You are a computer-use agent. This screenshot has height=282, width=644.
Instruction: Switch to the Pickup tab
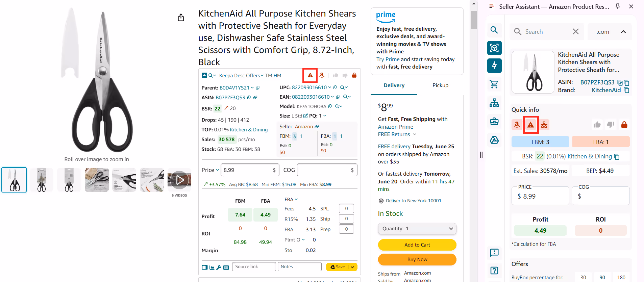440,85
